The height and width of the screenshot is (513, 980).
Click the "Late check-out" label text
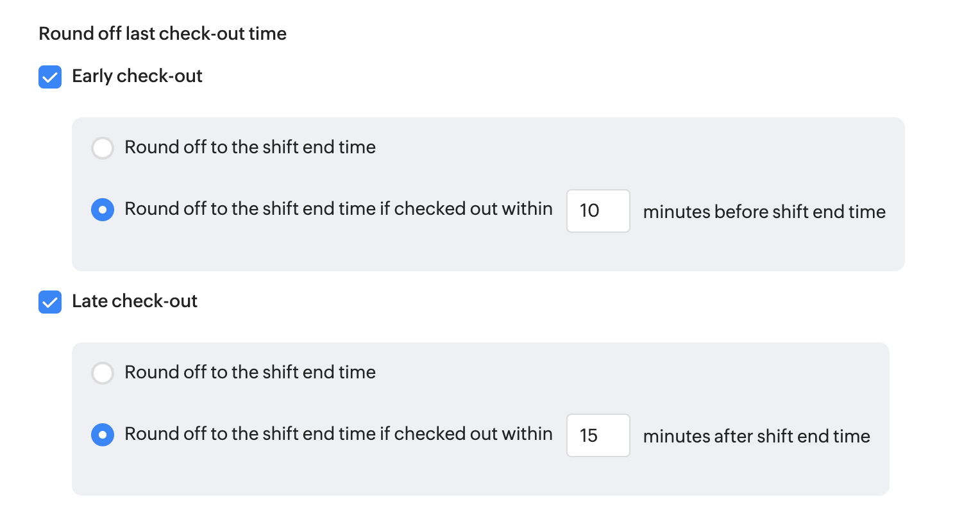click(x=135, y=301)
